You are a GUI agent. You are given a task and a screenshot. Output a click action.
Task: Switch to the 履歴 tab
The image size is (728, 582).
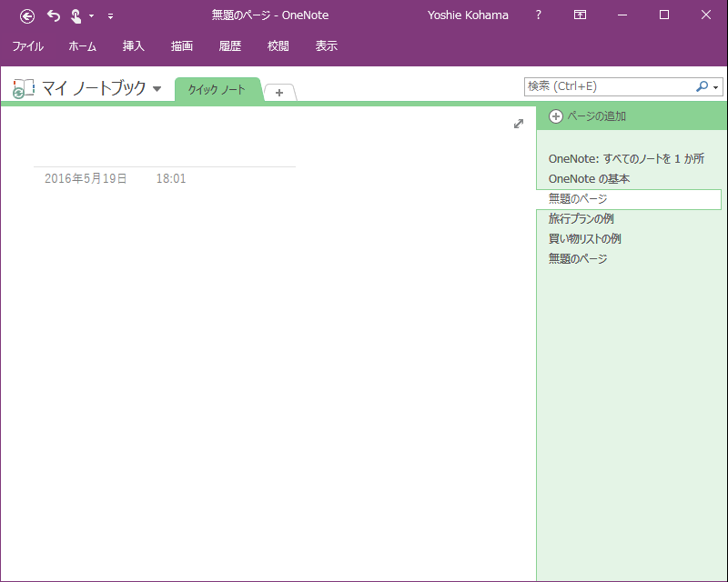(230, 46)
